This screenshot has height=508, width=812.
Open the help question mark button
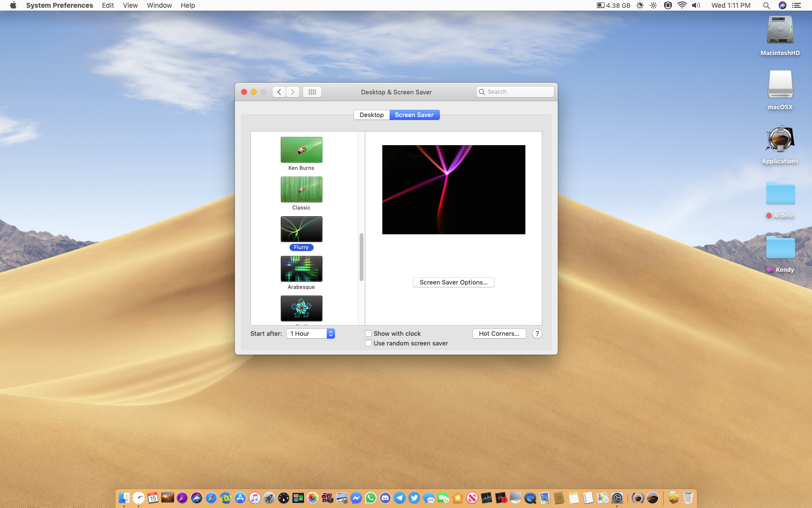point(537,334)
